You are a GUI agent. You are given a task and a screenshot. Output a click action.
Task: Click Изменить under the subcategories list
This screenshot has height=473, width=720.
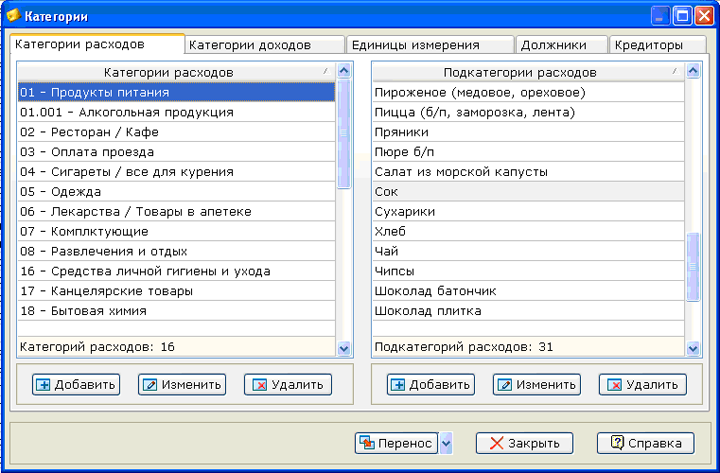[x=537, y=384]
